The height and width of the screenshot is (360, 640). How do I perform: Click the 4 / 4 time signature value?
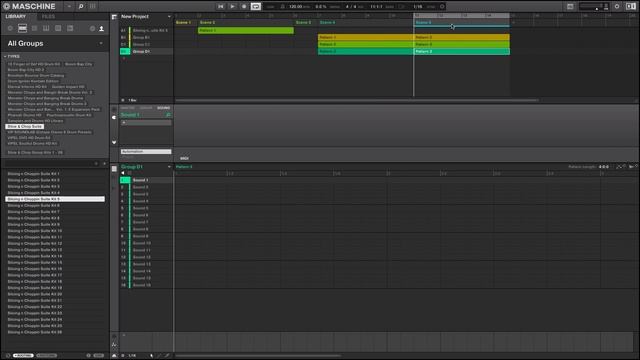tap(351, 7)
